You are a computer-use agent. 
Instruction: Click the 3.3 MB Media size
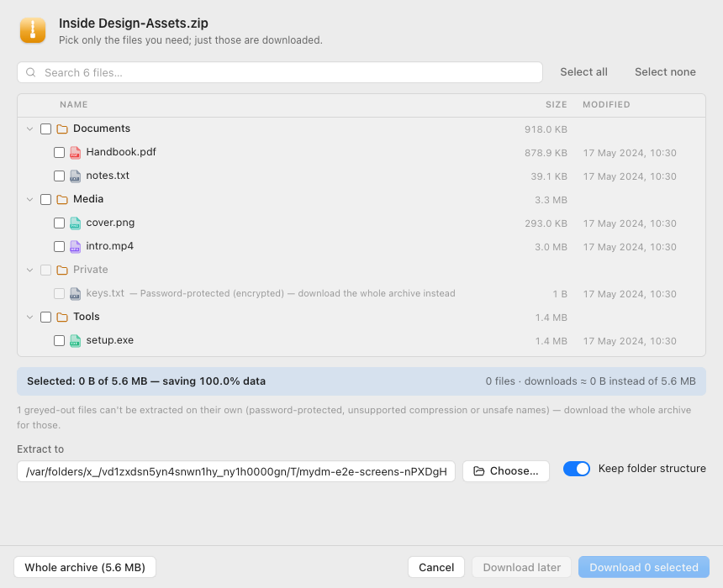(x=551, y=200)
